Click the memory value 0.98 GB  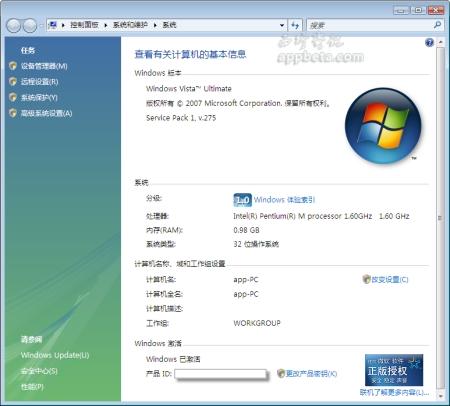(246, 230)
